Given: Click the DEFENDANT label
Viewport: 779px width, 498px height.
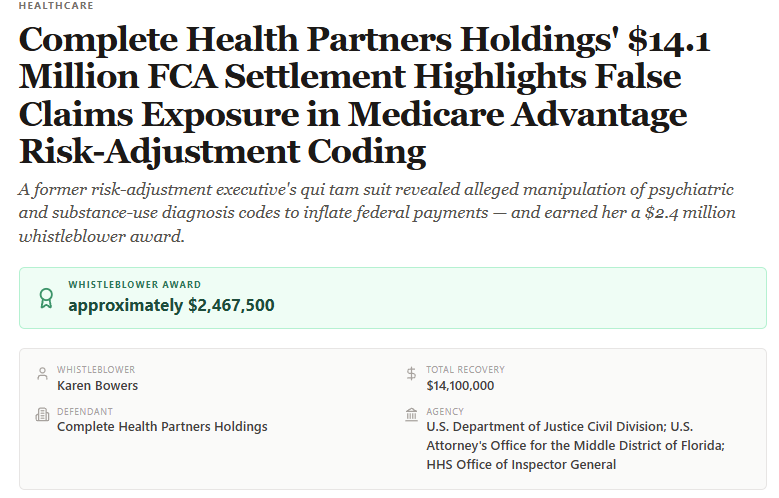Looking at the screenshot, I should coord(85,412).
